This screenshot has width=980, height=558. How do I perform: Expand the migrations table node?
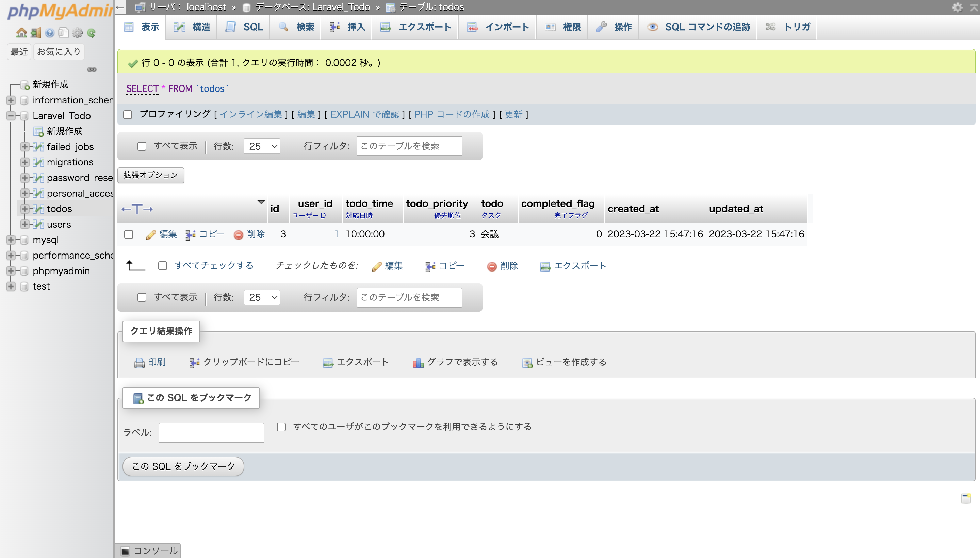[x=24, y=162]
